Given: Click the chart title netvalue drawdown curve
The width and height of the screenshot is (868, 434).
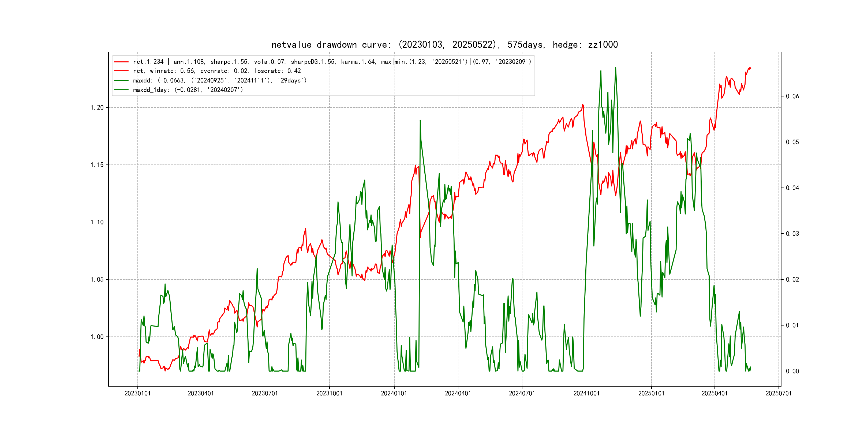Looking at the screenshot, I should [444, 45].
